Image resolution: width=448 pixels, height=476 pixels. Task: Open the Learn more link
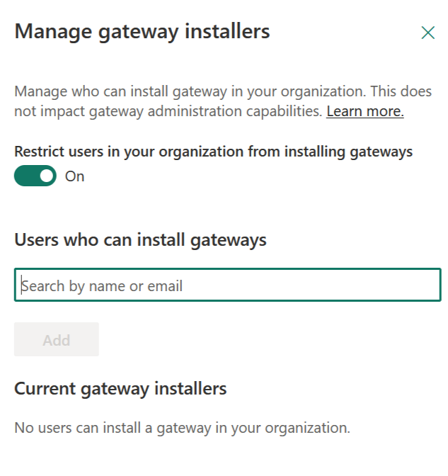(x=364, y=111)
